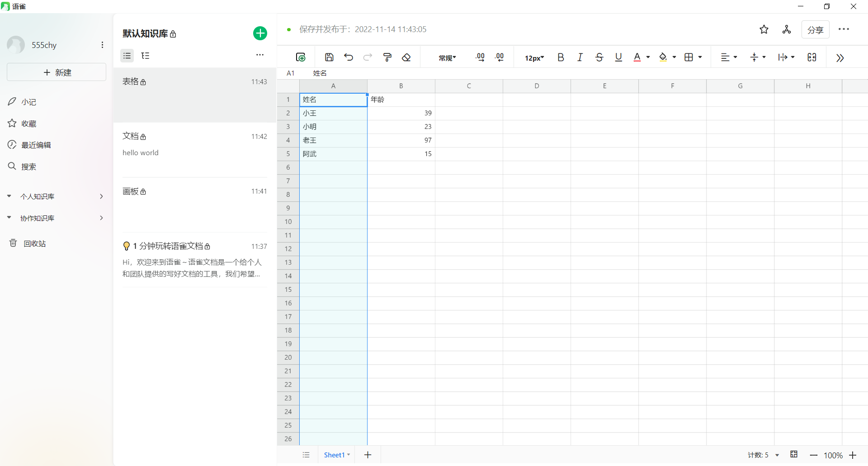Viewport: 868px width, 466px height.
Task: Open the horizontal alignment dropdown arrow
Action: tap(736, 57)
